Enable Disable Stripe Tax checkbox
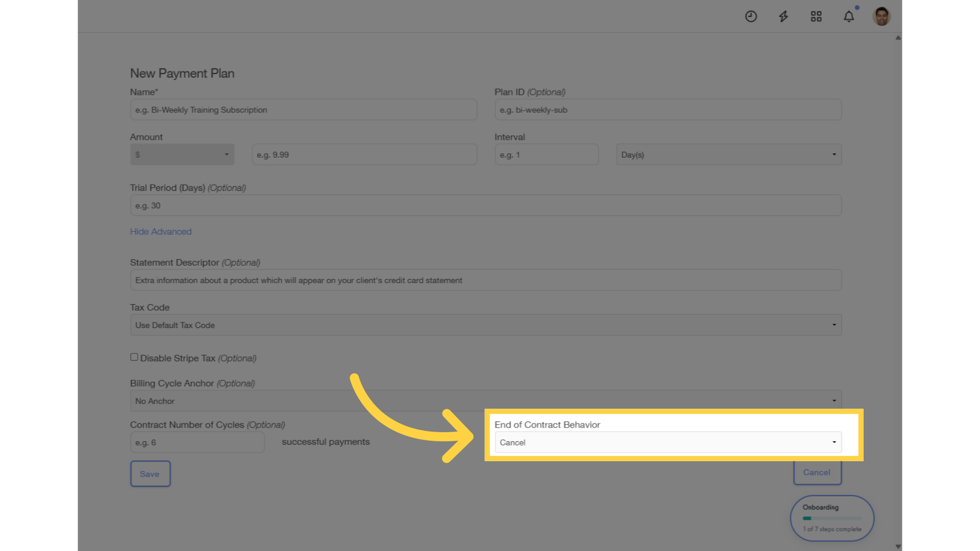The width and height of the screenshot is (980, 551). pos(134,357)
